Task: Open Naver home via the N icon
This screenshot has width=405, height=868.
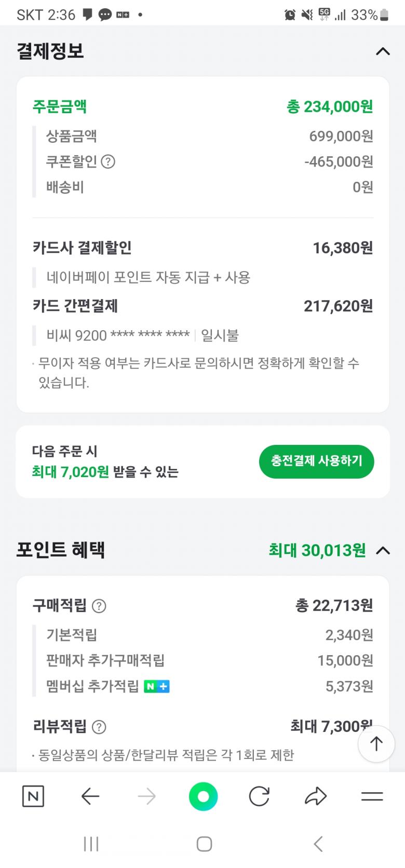Action: click(33, 796)
